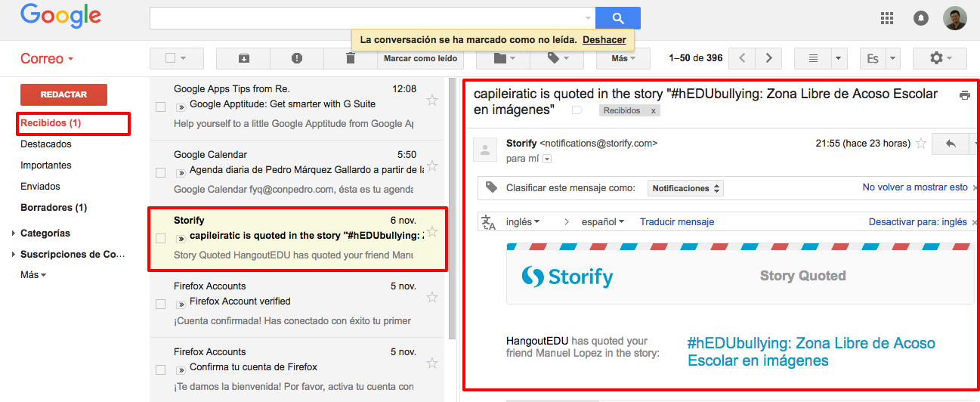
Task: Print the email using the printer icon
Action: pos(964,95)
